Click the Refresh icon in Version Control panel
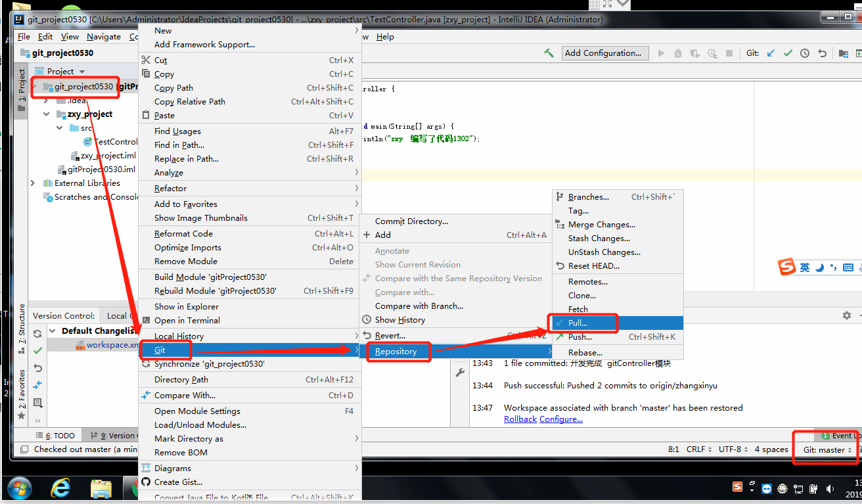This screenshot has width=862, height=504. click(x=37, y=334)
